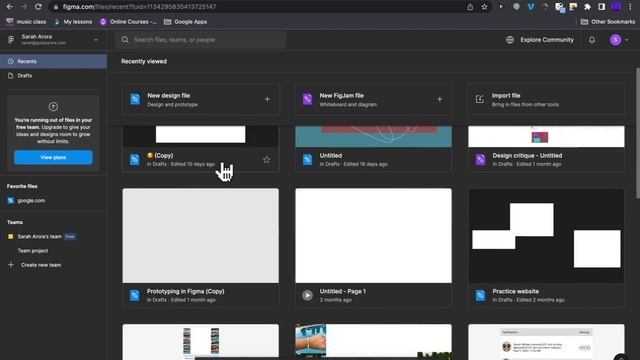The image size is (640, 360).
Task: Click Practice website title
Action: pyautogui.click(x=516, y=291)
